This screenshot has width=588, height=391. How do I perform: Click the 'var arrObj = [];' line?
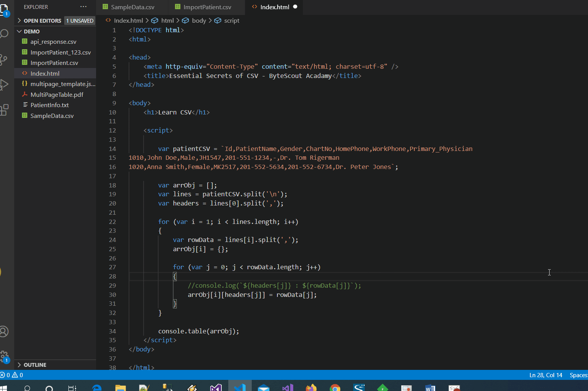[188, 185]
